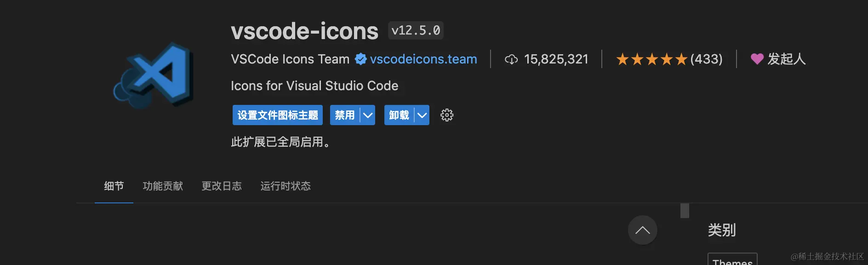
Task: Expand the 禁用 dropdown arrow
Action: point(368,115)
